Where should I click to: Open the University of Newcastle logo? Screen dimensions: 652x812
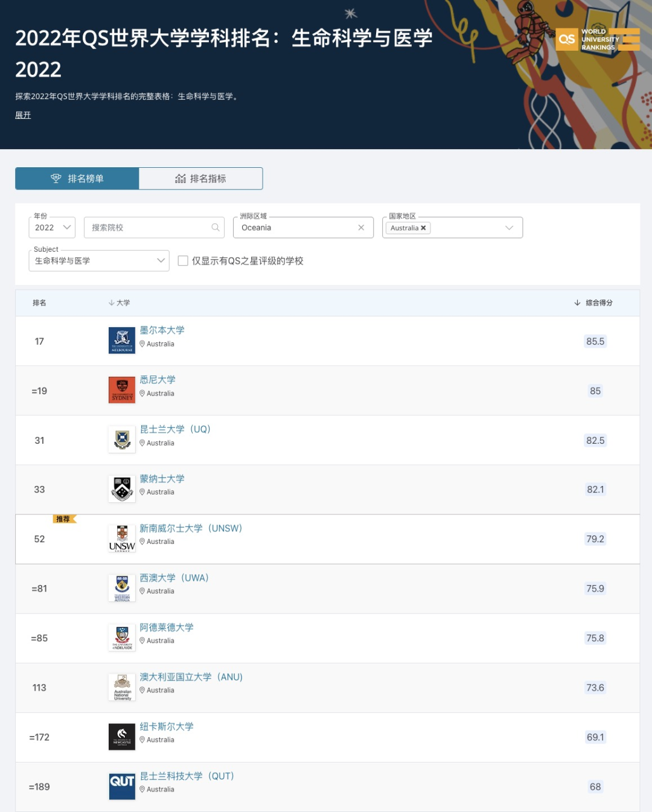click(x=122, y=737)
